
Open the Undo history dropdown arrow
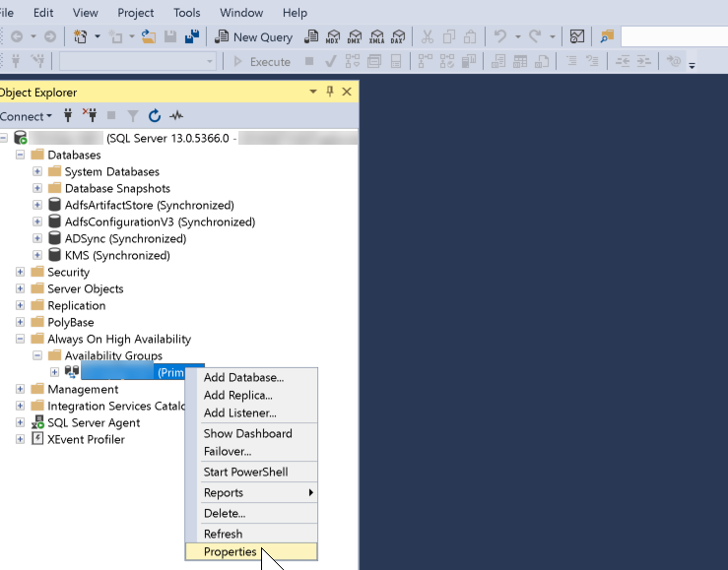(518, 36)
